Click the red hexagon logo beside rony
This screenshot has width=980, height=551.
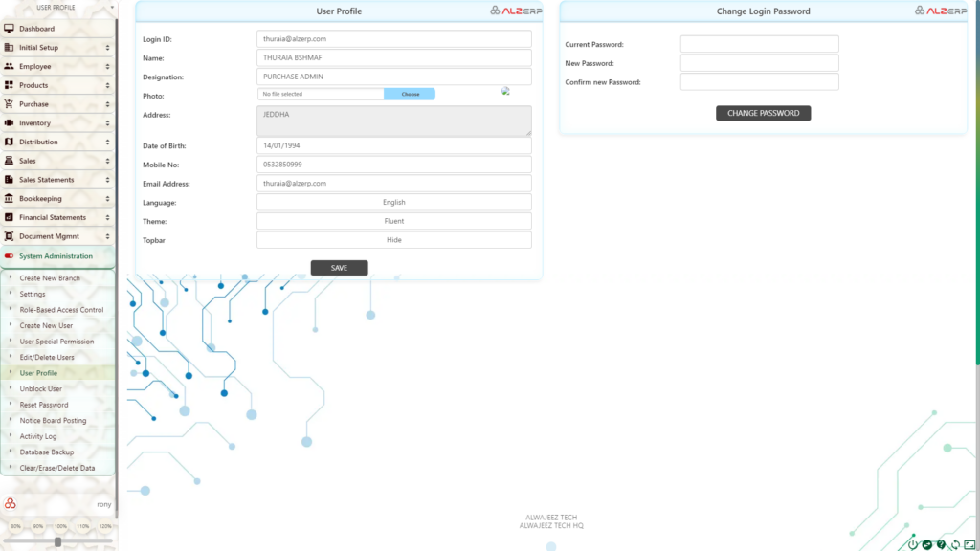pos(10,503)
